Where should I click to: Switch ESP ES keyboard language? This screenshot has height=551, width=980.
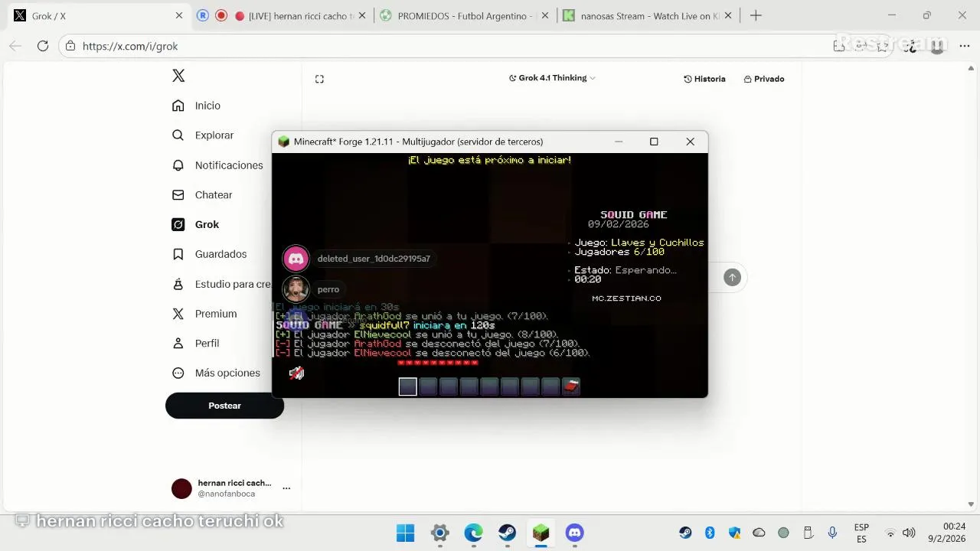click(x=861, y=533)
